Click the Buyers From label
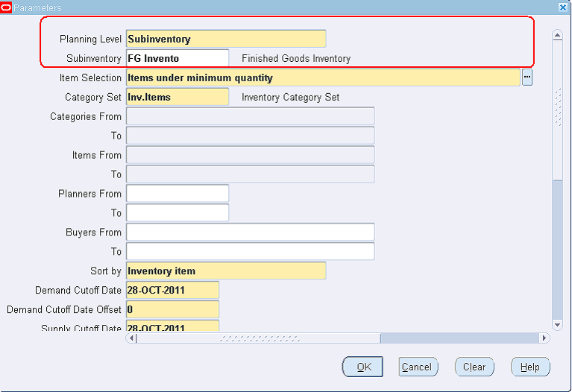The height and width of the screenshot is (392, 572). pyautogui.click(x=93, y=233)
